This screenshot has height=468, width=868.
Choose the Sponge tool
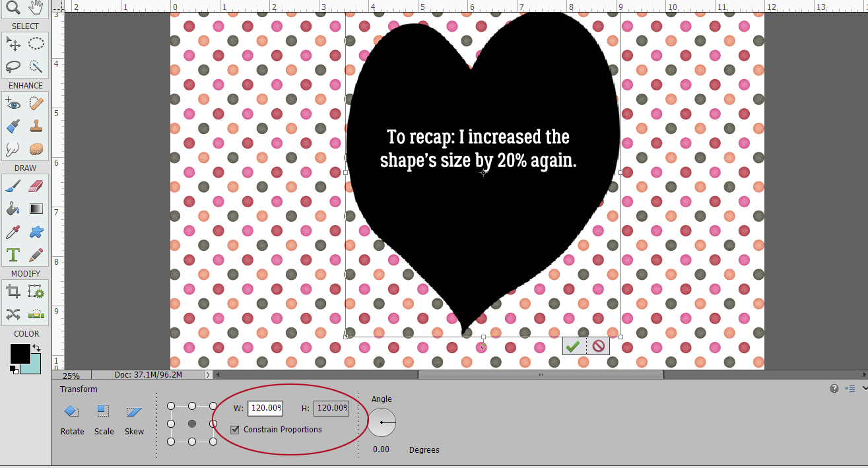(x=36, y=149)
